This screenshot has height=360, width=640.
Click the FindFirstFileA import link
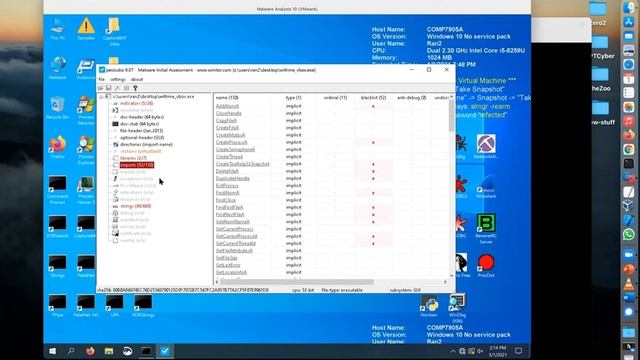229,207
